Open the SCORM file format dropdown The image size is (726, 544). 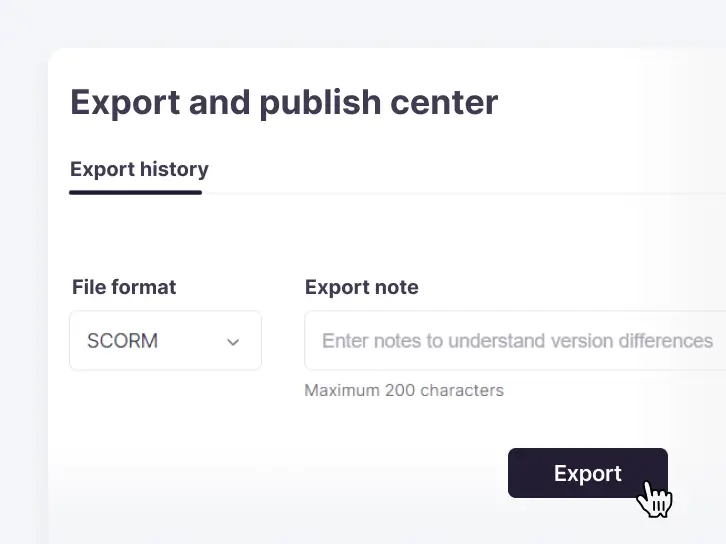[165, 340]
